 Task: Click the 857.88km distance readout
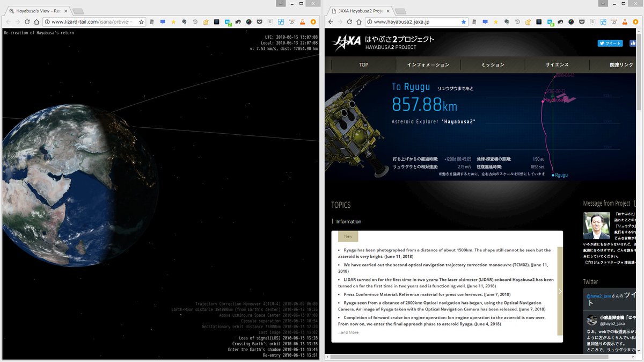click(425, 104)
